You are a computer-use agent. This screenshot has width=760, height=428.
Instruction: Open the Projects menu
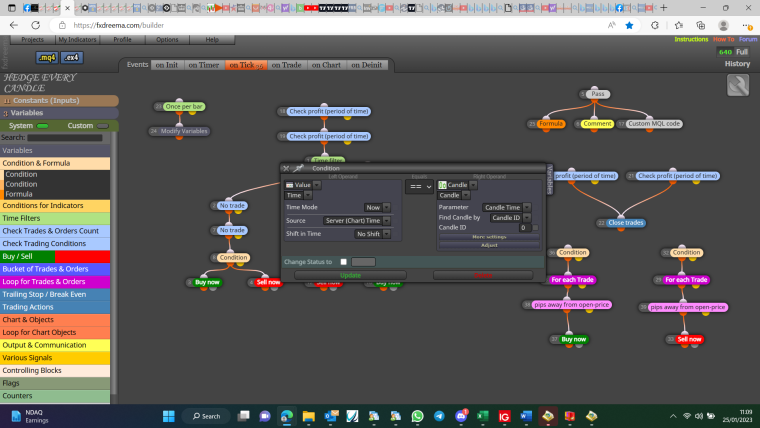pos(32,39)
